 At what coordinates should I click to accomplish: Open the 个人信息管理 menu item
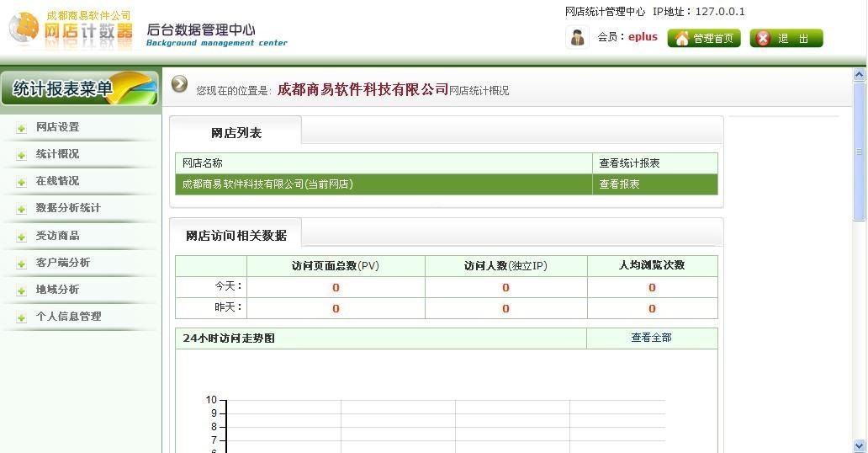click(x=68, y=317)
